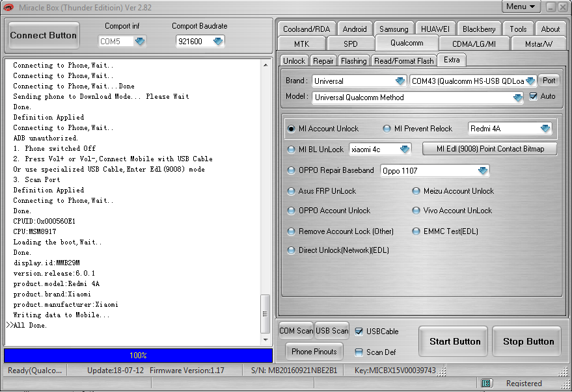Click the 'Registered' status bar text

click(x=524, y=384)
